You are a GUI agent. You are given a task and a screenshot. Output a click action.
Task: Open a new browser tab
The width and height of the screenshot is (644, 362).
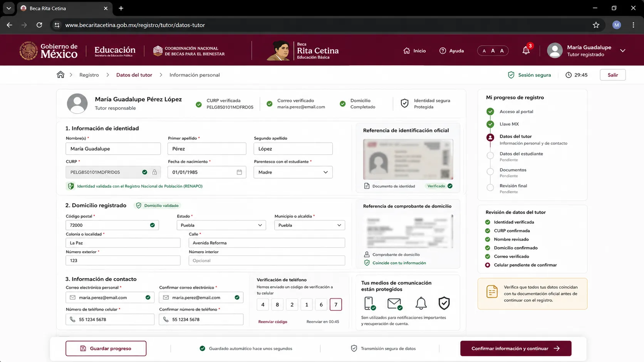(121, 8)
